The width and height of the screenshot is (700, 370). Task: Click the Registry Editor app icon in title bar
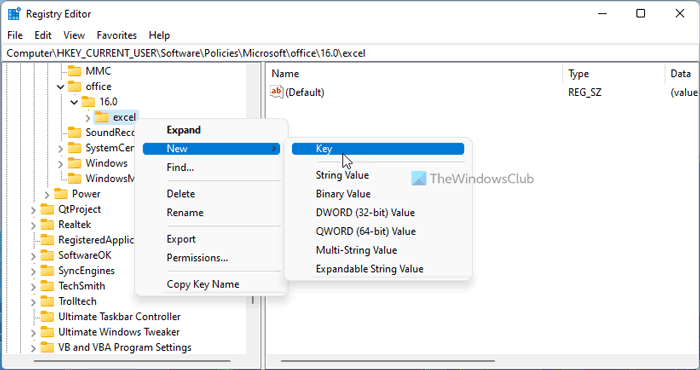(14, 14)
